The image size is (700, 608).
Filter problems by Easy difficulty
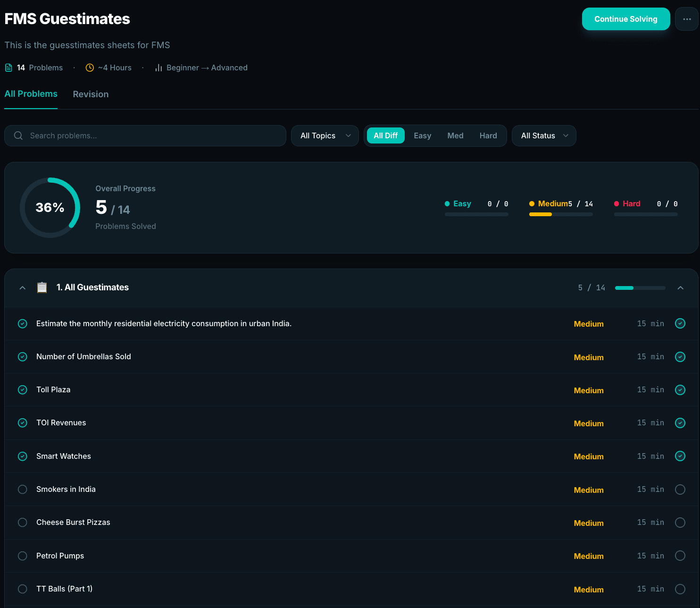coord(423,136)
